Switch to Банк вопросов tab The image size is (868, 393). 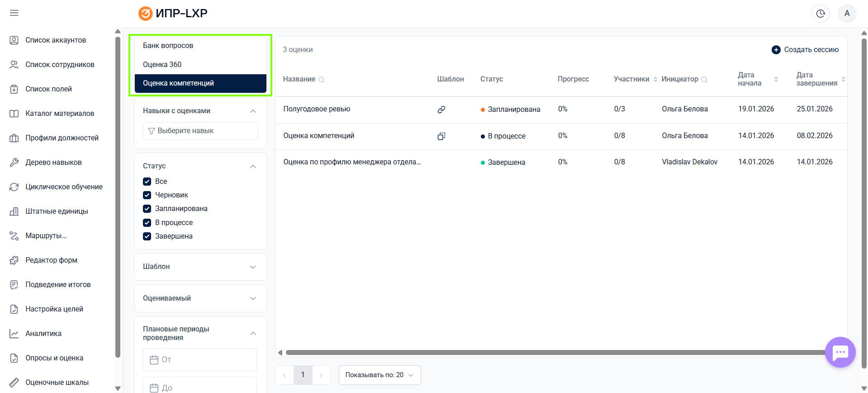pos(168,46)
